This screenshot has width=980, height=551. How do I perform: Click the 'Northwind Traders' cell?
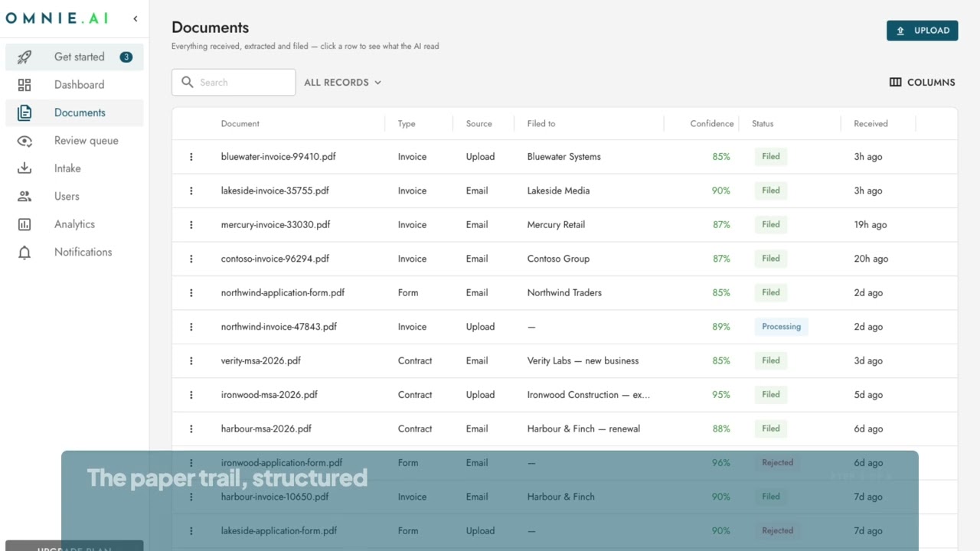point(564,293)
